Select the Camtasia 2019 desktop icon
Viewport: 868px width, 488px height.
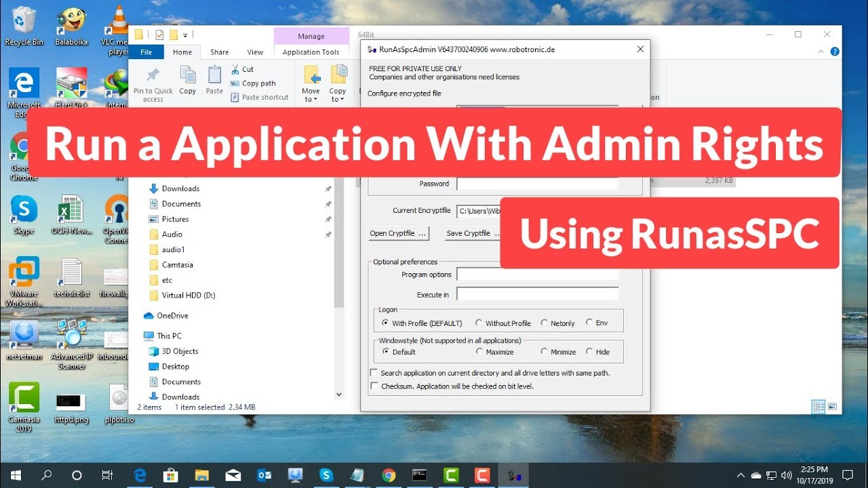coord(24,407)
